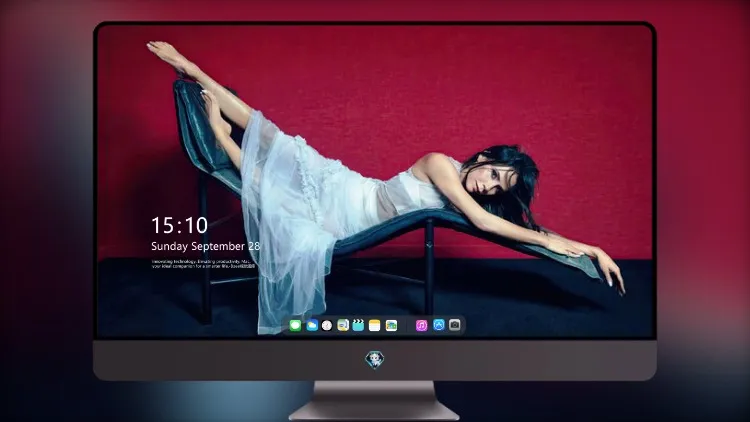The height and width of the screenshot is (422, 750).
Task: Open the green Messages app in dock
Action: (295, 325)
